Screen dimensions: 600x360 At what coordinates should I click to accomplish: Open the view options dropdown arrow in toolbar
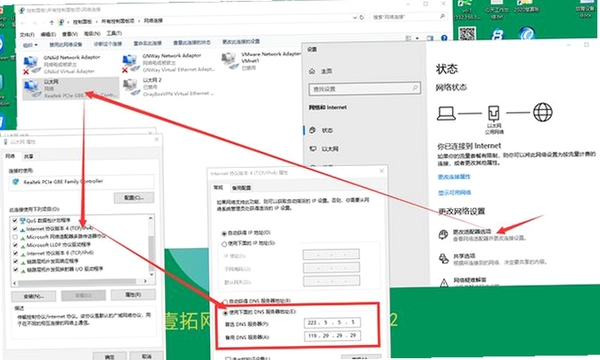(417, 38)
